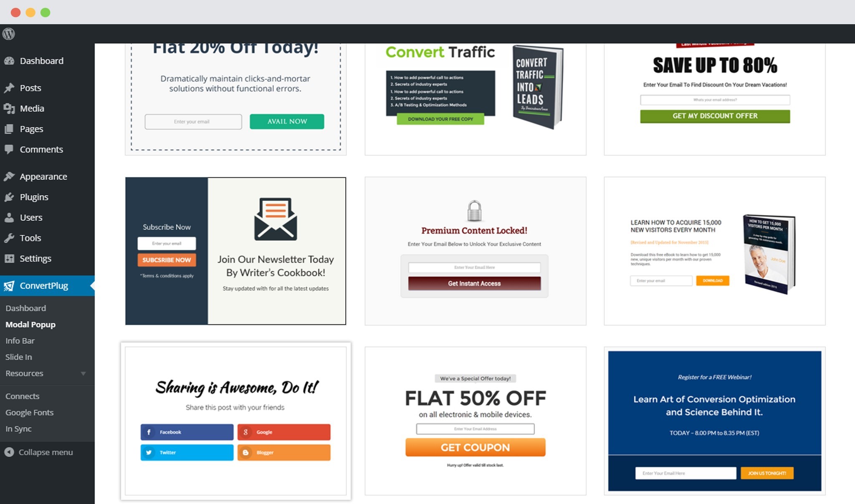Image resolution: width=855 pixels, height=504 pixels.
Task: Select Modal Popup in ConvertPlug submenu
Action: (x=30, y=324)
